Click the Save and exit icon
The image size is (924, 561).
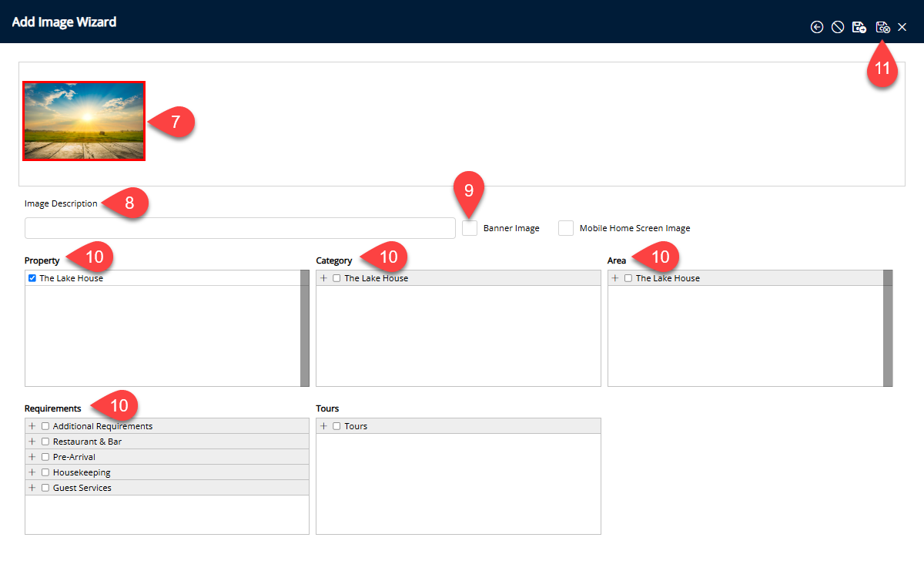(882, 27)
